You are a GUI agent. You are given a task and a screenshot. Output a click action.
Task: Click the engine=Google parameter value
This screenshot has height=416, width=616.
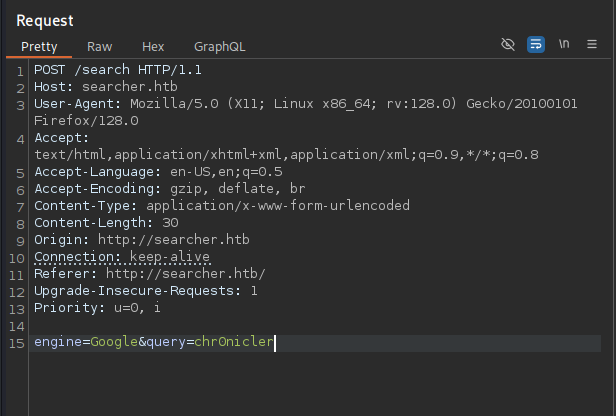pyautogui.click(x=114, y=342)
